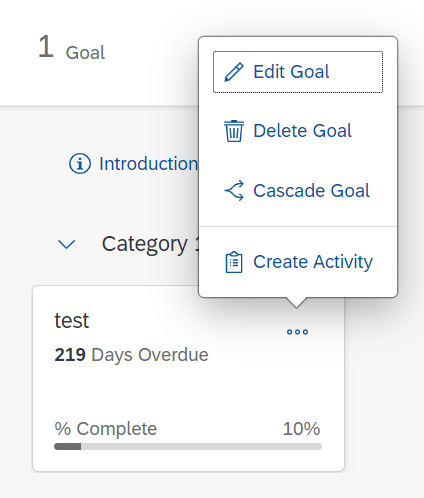Click the 1 Goal count header
This screenshot has height=498, width=424.
[71, 49]
